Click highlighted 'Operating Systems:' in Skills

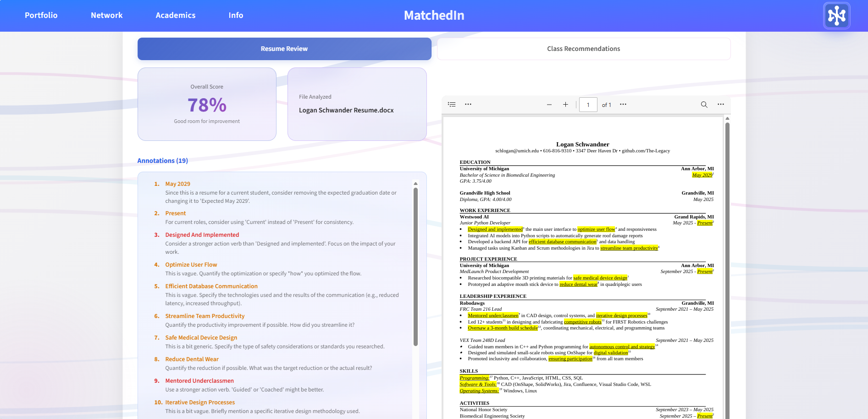pyautogui.click(x=479, y=391)
